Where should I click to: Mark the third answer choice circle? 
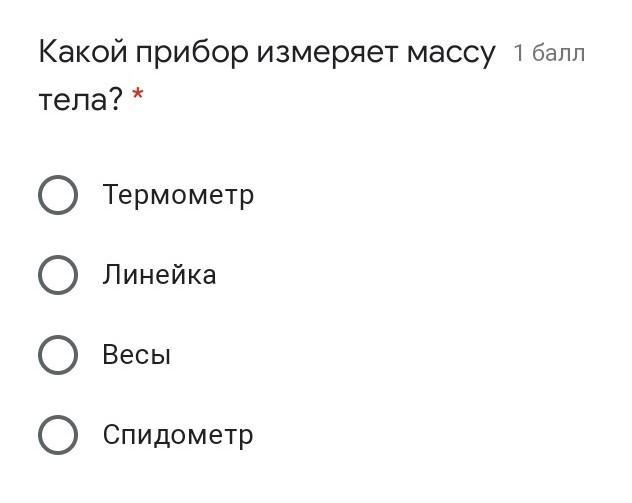tap(58, 355)
